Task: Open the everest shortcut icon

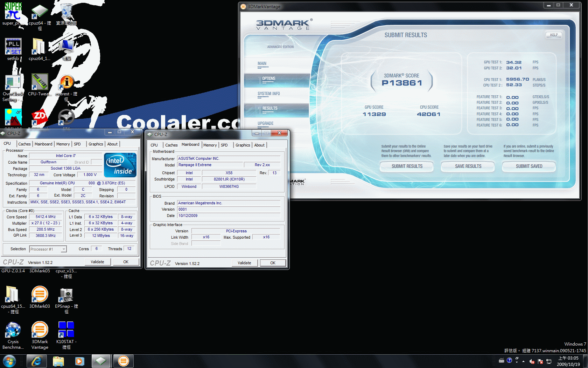Action: click(66, 88)
